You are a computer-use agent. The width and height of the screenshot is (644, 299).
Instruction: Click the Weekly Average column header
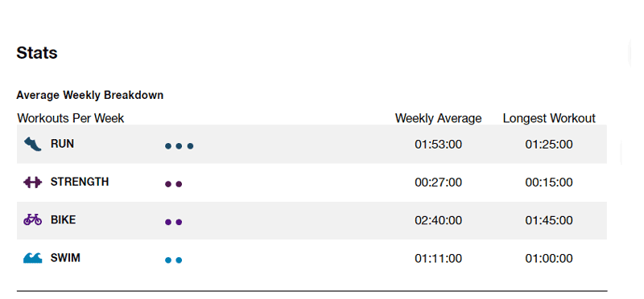(438, 118)
